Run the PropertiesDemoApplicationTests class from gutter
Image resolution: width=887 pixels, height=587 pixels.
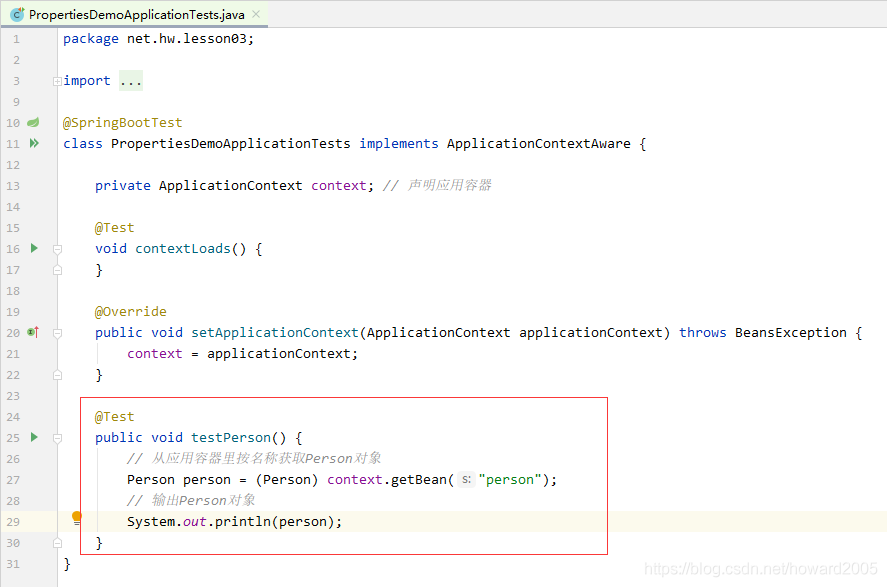[x=34, y=143]
